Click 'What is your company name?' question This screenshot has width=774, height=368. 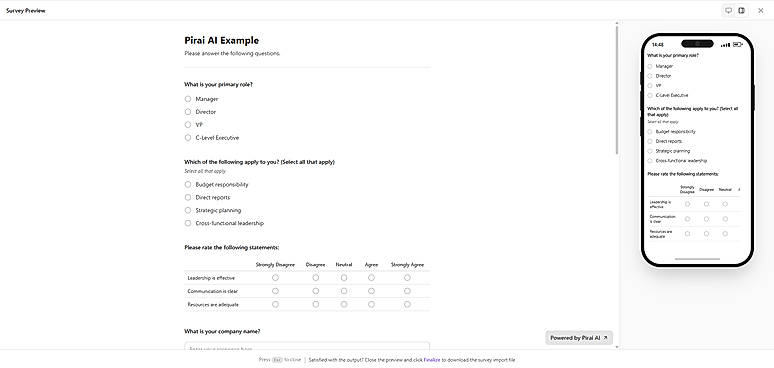pos(222,331)
